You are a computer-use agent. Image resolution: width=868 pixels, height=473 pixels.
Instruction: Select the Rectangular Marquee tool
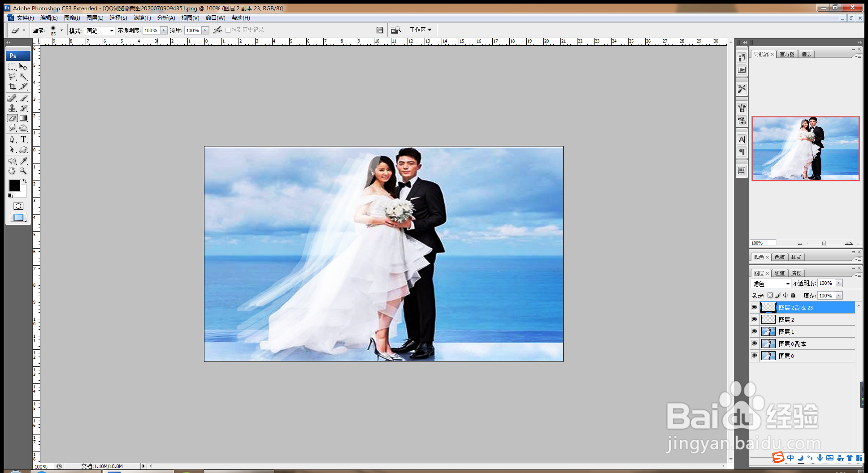13,67
